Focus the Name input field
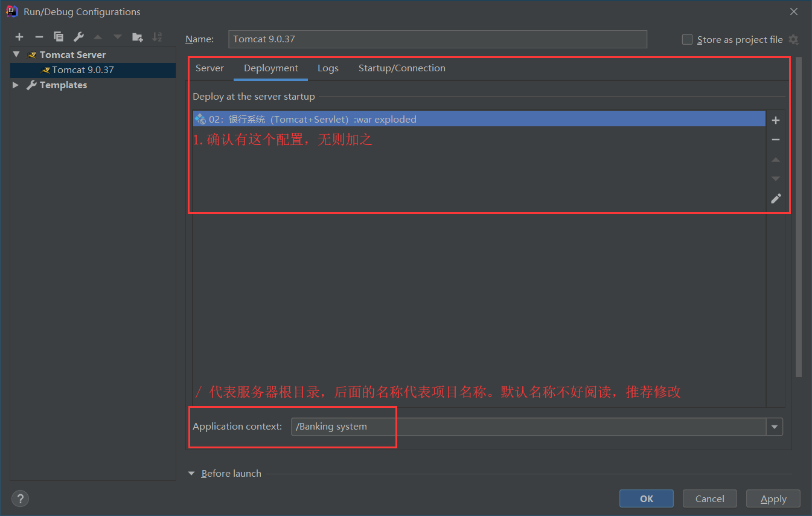This screenshot has width=812, height=516. coord(438,39)
